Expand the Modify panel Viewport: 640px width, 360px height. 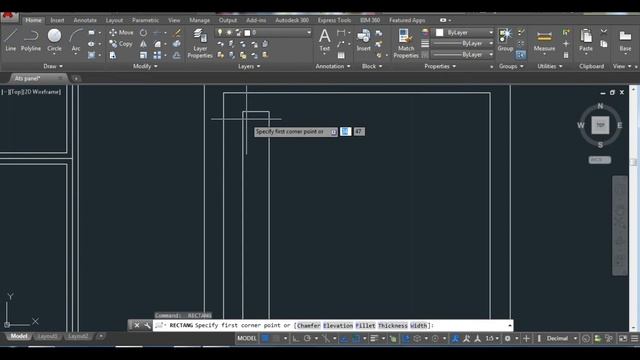click(145, 66)
